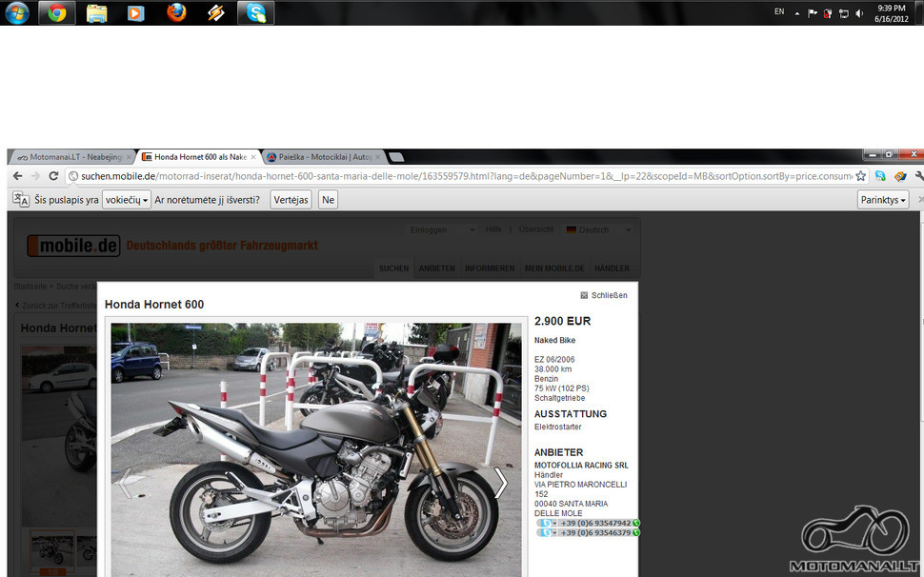Open the Einloggen dropdown
924x577 pixels.
(443, 229)
